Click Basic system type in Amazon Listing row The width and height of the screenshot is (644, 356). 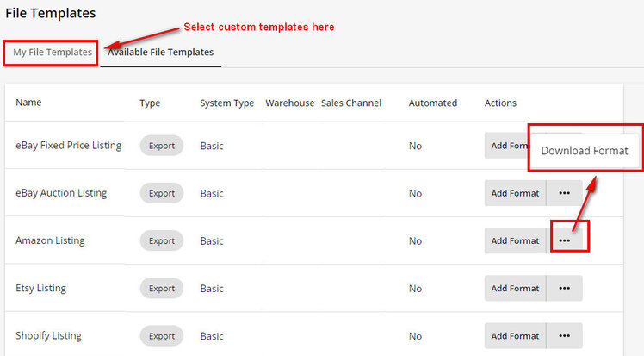click(x=212, y=240)
